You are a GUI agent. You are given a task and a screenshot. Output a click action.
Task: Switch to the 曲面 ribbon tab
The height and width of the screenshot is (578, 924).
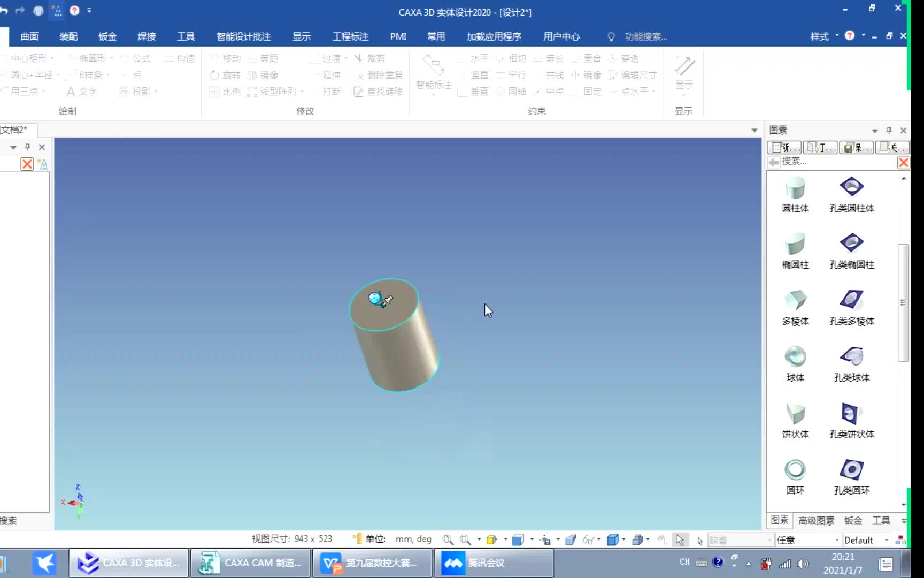(29, 36)
